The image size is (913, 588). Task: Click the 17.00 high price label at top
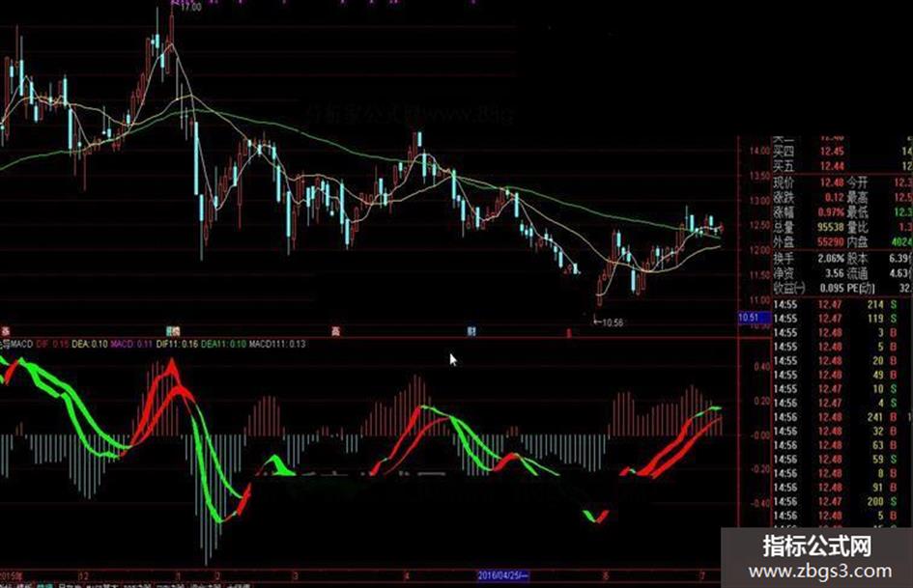point(190,8)
